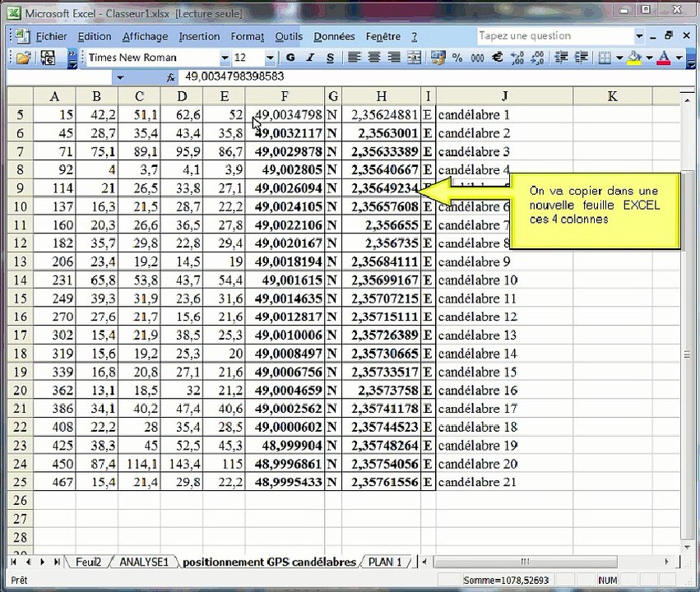The width and height of the screenshot is (700, 592).
Task: Click cell with 2,35761556
Action: click(381, 483)
